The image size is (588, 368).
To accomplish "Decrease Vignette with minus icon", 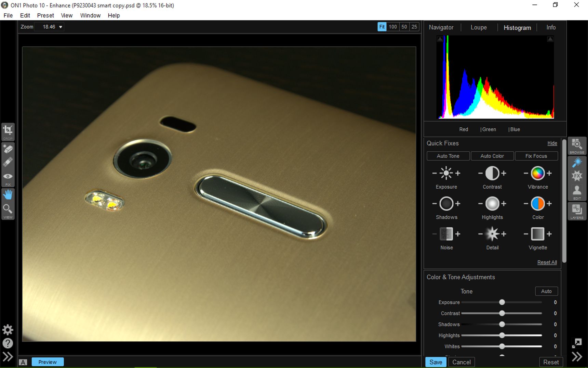I will pos(526,234).
